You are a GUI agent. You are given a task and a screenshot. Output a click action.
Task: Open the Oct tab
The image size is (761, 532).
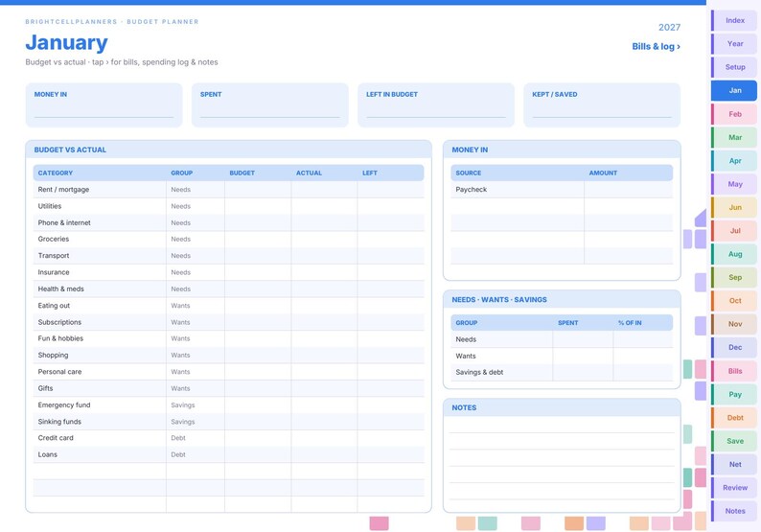pos(734,300)
